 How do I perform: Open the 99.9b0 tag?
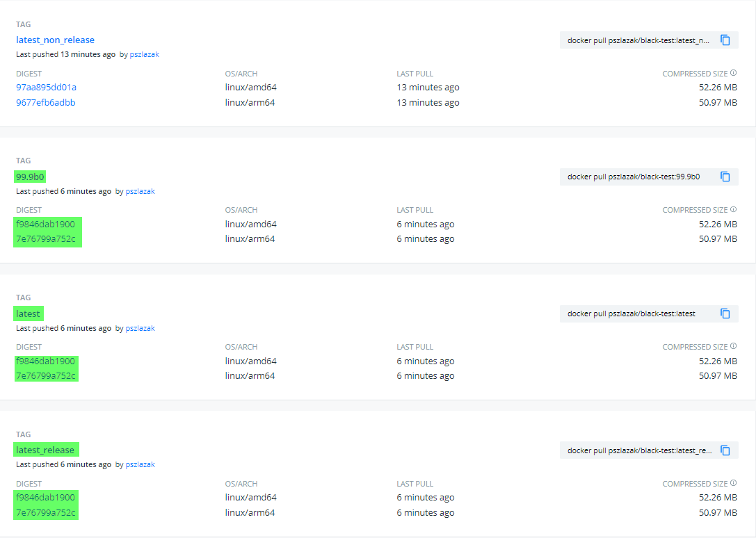pos(30,177)
